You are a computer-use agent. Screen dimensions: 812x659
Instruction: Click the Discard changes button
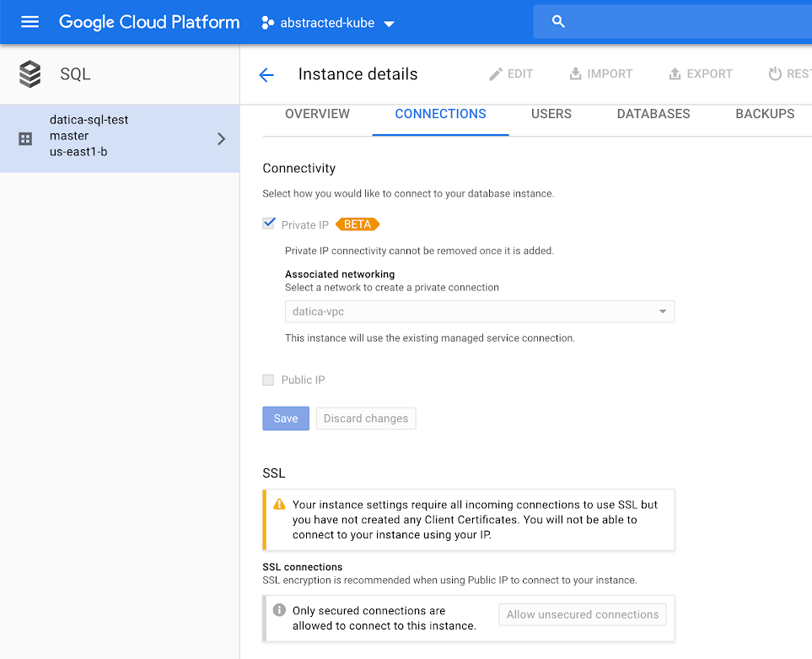click(366, 418)
